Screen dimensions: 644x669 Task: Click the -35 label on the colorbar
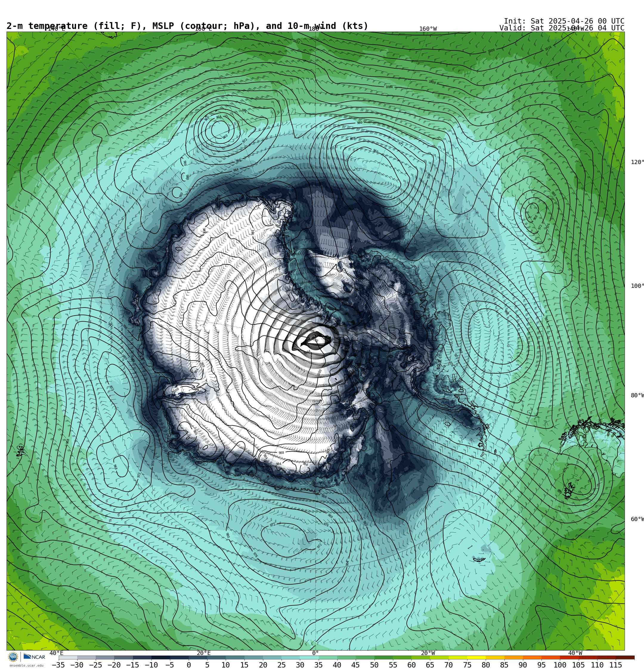pyautogui.click(x=58, y=665)
